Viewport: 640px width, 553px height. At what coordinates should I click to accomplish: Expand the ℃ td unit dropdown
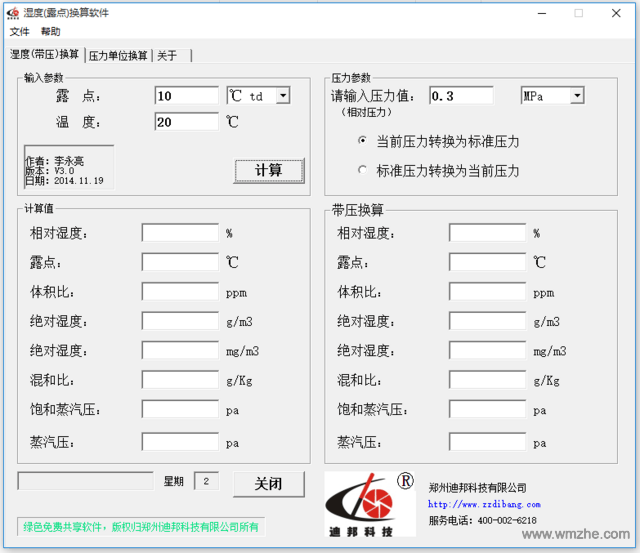pyautogui.click(x=283, y=96)
